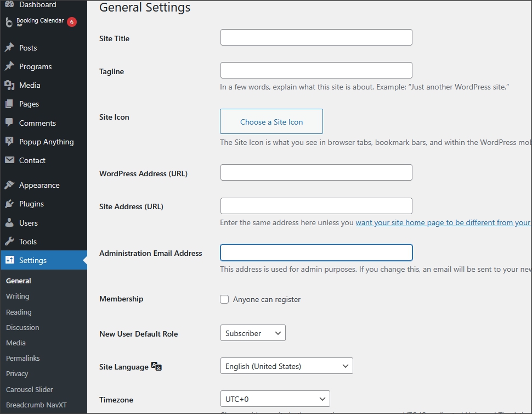Image resolution: width=532 pixels, height=414 pixels.
Task: Focus the Administration Email Address field
Action: click(x=316, y=253)
